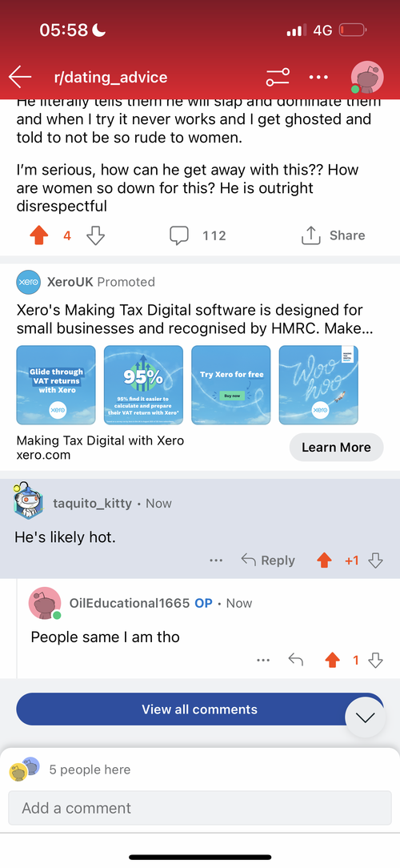400x868 pixels.
Task: Click the Learn More button
Action: pyautogui.click(x=336, y=448)
